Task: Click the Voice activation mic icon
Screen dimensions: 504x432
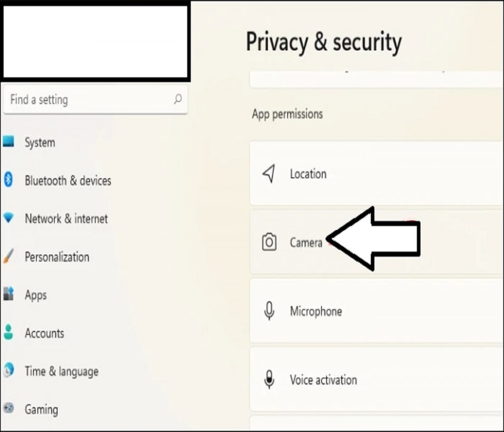Action: pos(269,380)
